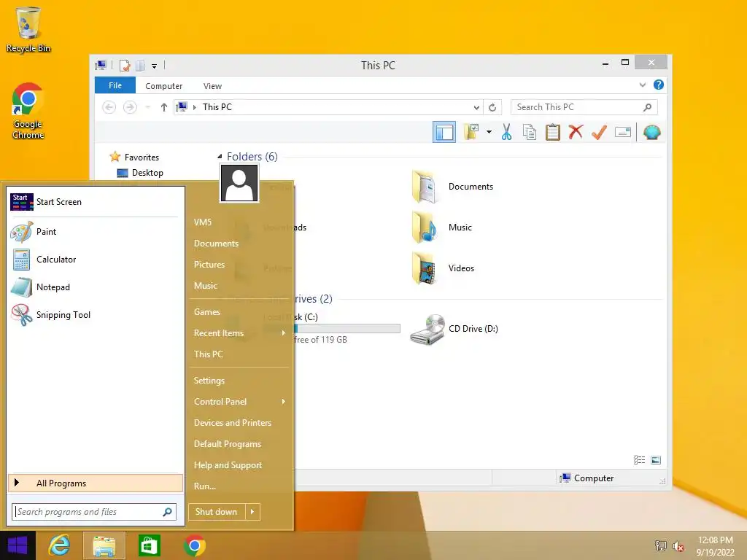Click the red X Delete toolbar icon
747x560 pixels.
576,132
